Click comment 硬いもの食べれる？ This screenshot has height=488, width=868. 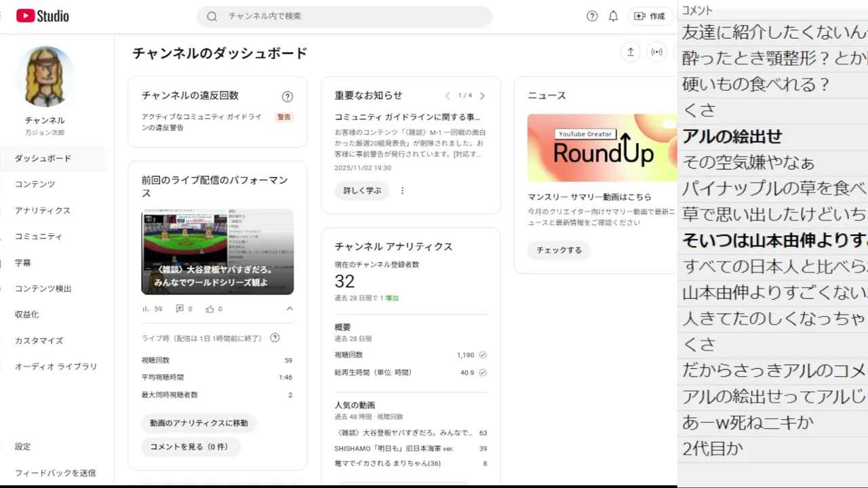756,85
